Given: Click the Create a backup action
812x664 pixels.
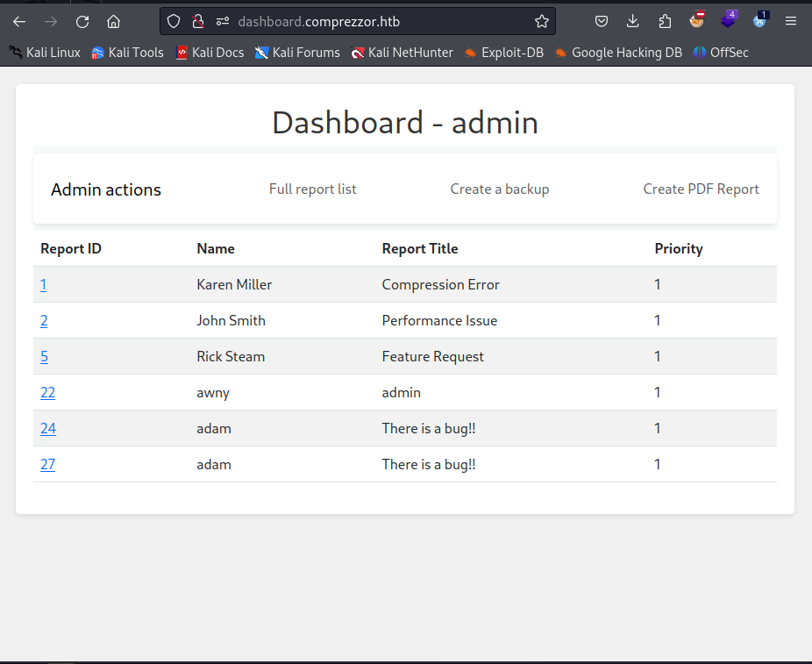Looking at the screenshot, I should (500, 189).
